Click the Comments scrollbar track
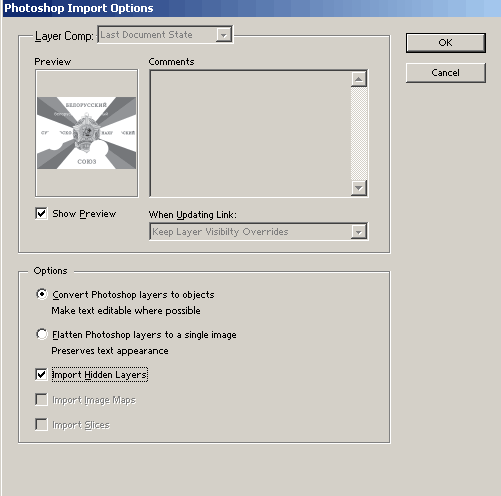This screenshot has width=501, height=496. 359,133
